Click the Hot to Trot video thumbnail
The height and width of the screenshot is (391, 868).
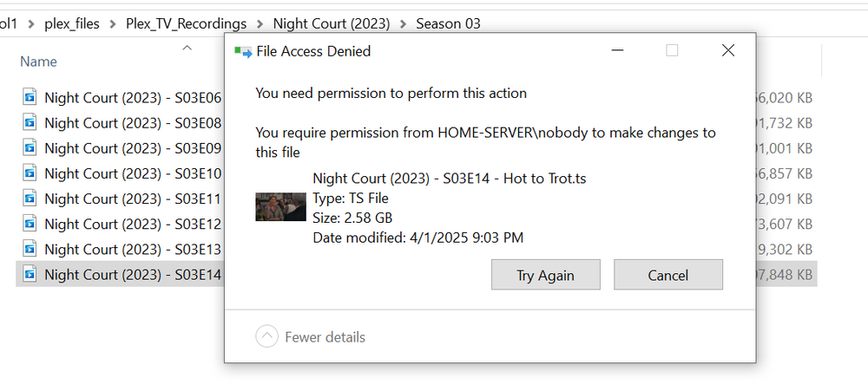[280, 207]
